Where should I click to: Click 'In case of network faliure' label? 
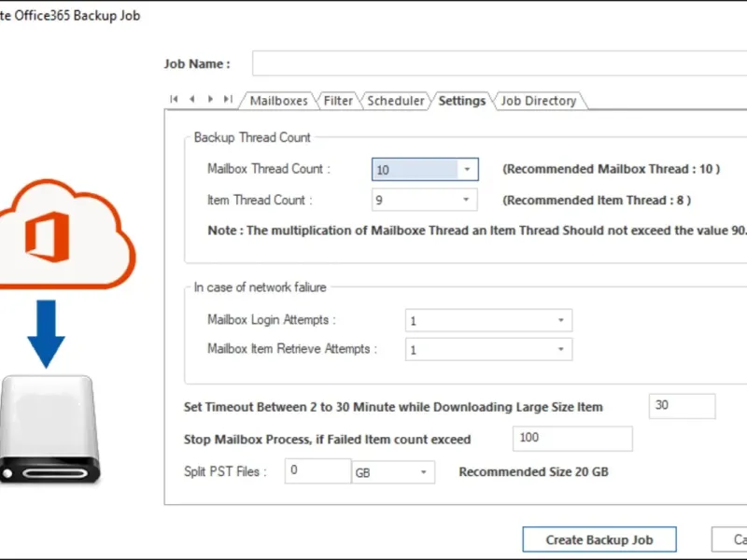point(261,287)
